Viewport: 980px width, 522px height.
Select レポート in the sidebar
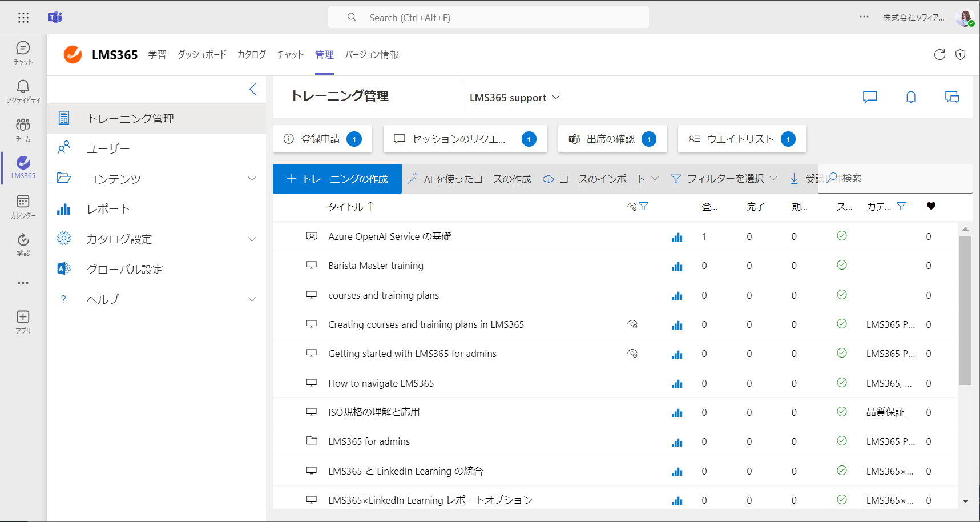tap(156, 209)
